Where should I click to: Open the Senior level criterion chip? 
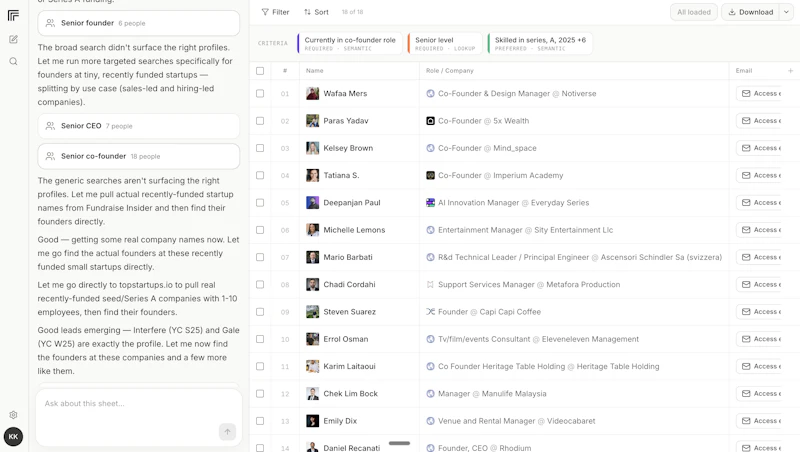coord(445,43)
